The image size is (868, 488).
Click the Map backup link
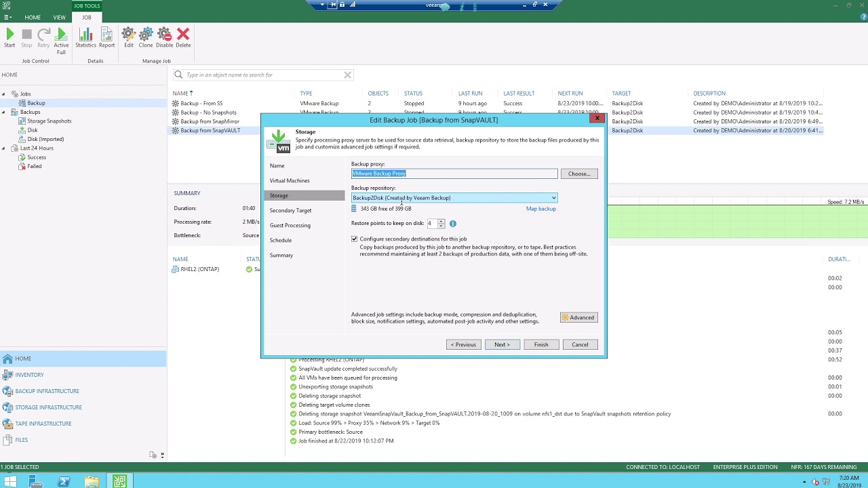point(541,209)
